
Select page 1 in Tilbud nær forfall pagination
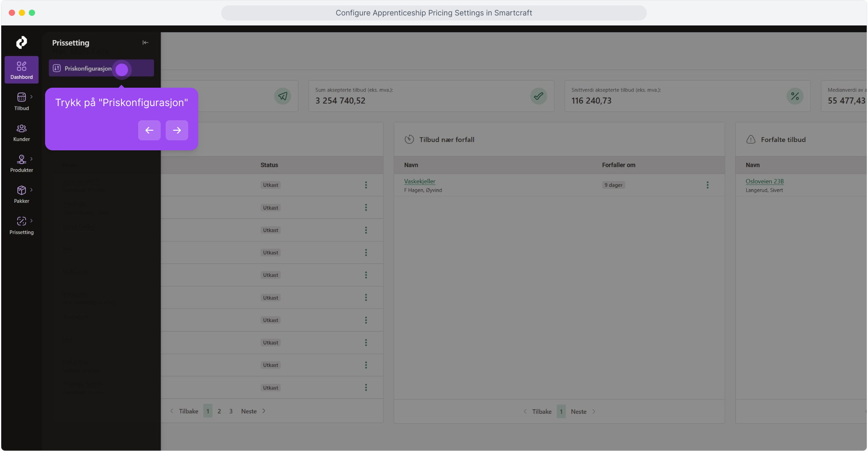[561, 412]
